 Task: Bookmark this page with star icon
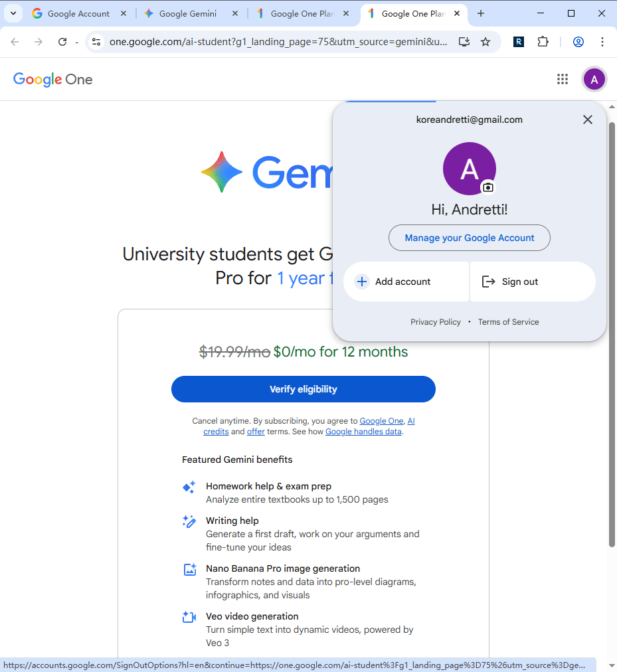coord(485,42)
